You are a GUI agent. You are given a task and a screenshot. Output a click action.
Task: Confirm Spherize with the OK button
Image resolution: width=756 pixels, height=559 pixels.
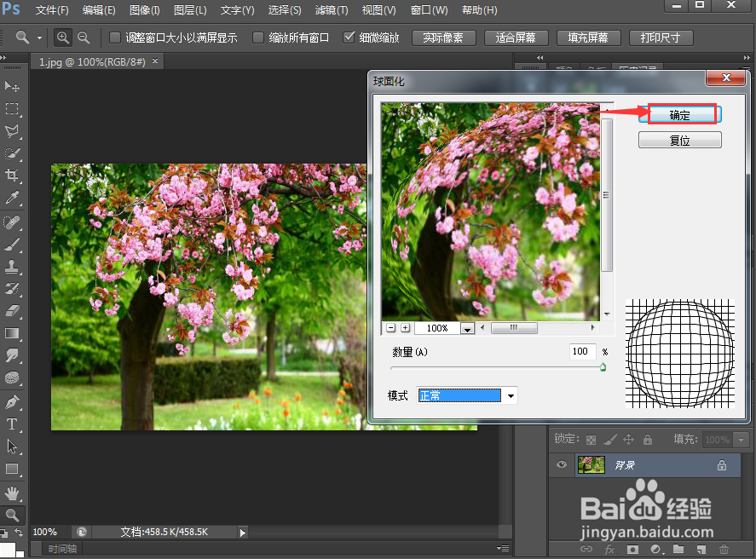680,115
